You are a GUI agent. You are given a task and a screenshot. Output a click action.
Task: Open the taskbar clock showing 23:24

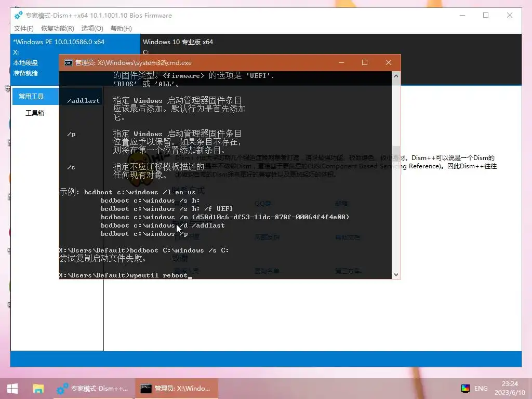click(510, 388)
